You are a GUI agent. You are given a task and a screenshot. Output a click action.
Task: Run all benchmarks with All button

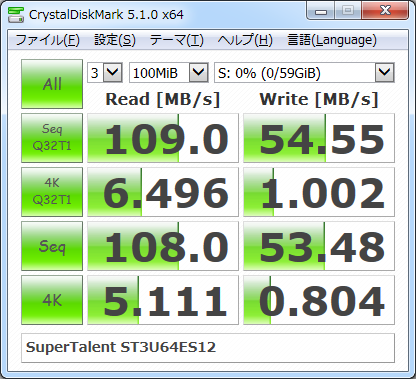click(x=52, y=84)
